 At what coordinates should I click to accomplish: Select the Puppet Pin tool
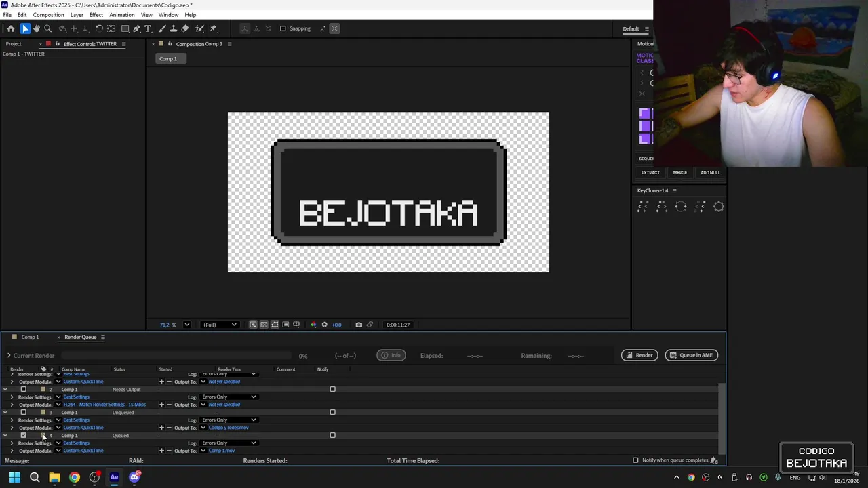pyautogui.click(x=213, y=28)
